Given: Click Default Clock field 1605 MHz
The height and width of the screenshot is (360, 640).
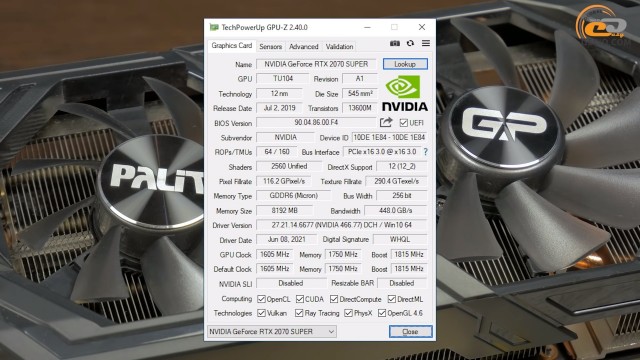Looking at the screenshot, I should (x=275, y=269).
